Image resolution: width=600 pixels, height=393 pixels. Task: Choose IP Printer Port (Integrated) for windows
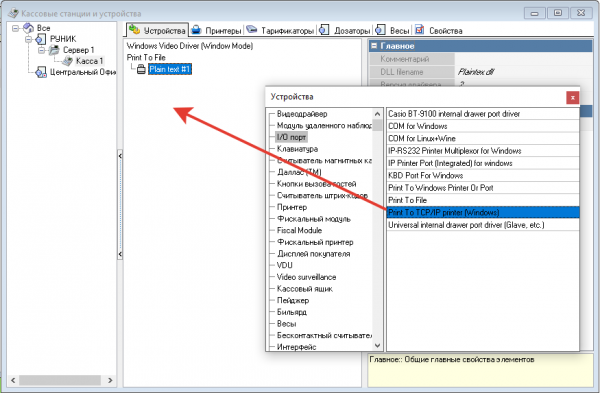coord(483,163)
